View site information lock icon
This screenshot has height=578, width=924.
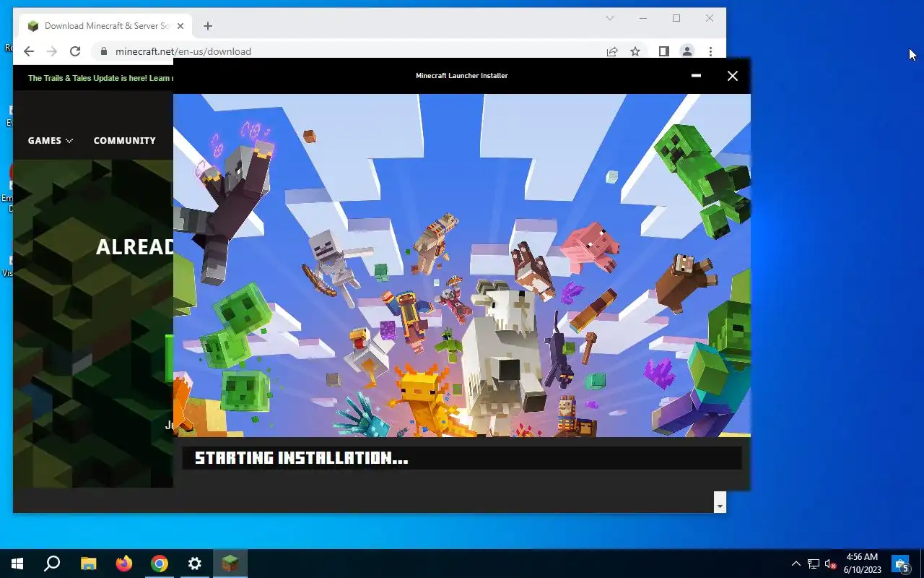click(x=103, y=51)
